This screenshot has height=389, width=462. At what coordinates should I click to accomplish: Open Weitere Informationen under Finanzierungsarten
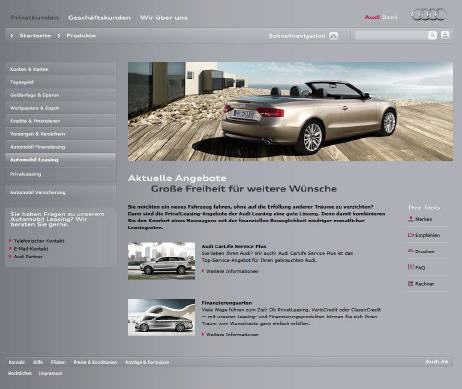tap(232, 334)
